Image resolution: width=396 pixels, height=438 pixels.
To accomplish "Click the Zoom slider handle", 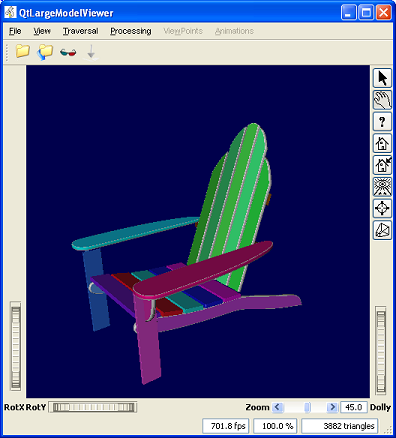I will [307, 407].
